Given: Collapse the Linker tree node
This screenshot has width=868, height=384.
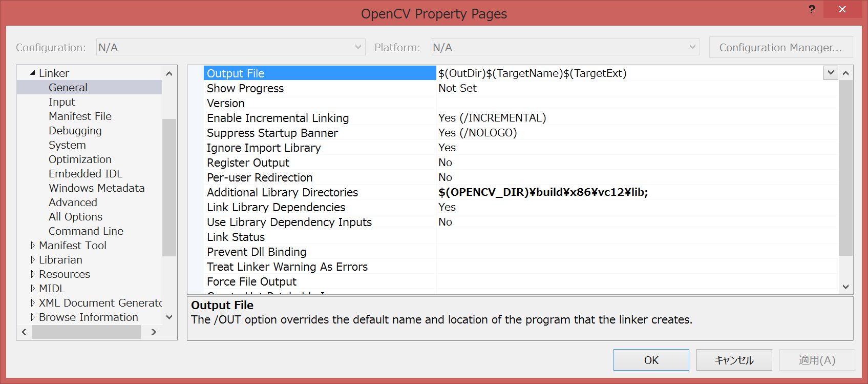Looking at the screenshot, I should coord(33,73).
